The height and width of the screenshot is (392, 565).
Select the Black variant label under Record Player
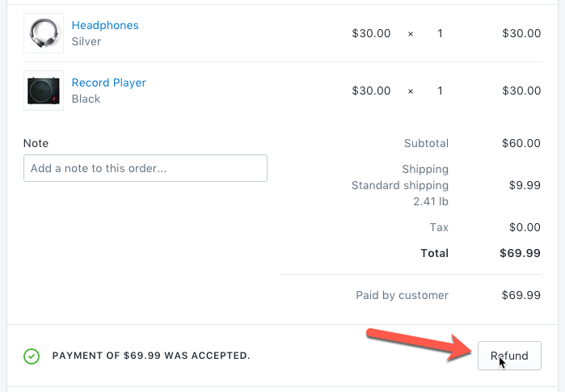[86, 99]
